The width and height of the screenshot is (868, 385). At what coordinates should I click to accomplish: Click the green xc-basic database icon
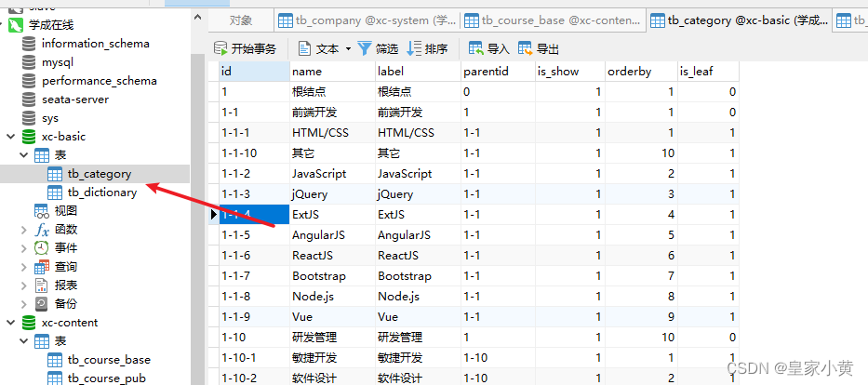coord(29,137)
